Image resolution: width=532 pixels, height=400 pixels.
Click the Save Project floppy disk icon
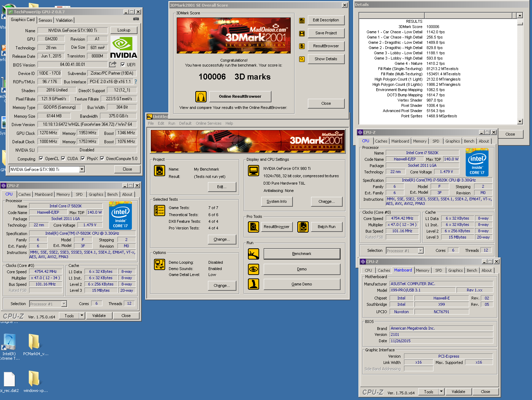tap(302, 34)
